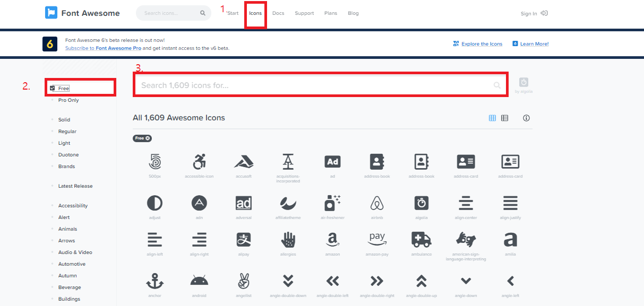The width and height of the screenshot is (644, 306).
Task: Toggle the Latest Release filter
Action: point(75,186)
